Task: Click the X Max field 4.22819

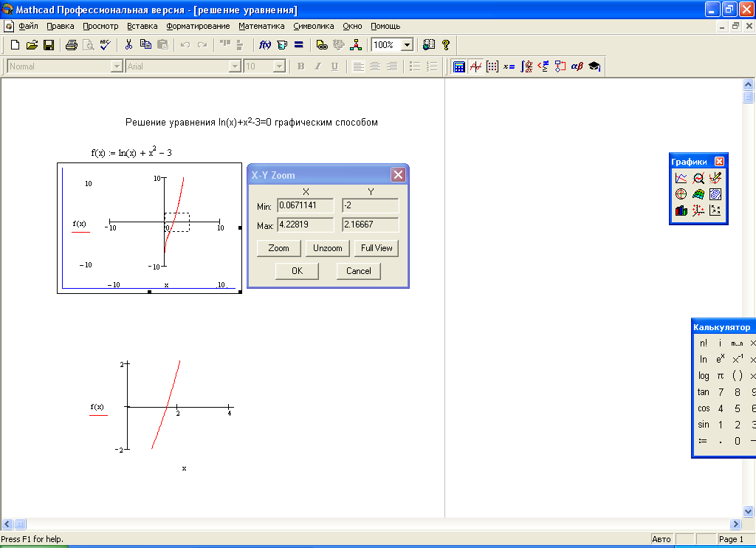Action: pyautogui.click(x=306, y=225)
